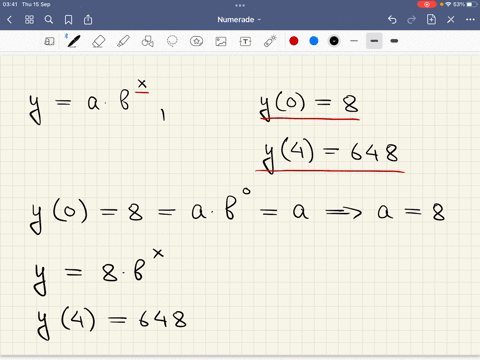
Task: Insert an image with the Image tool
Action: (x=221, y=41)
